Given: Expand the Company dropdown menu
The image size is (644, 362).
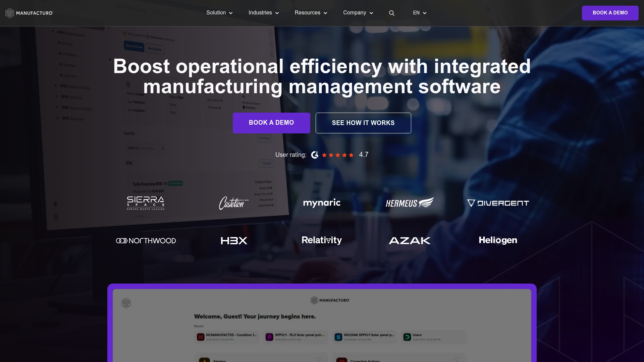Looking at the screenshot, I should tap(358, 13).
